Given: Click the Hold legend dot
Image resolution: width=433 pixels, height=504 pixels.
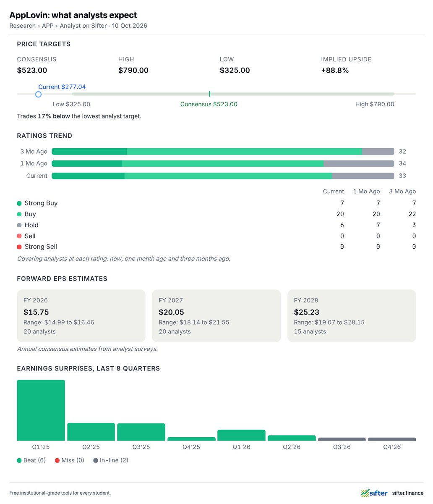Looking at the screenshot, I should pyautogui.click(x=19, y=225).
